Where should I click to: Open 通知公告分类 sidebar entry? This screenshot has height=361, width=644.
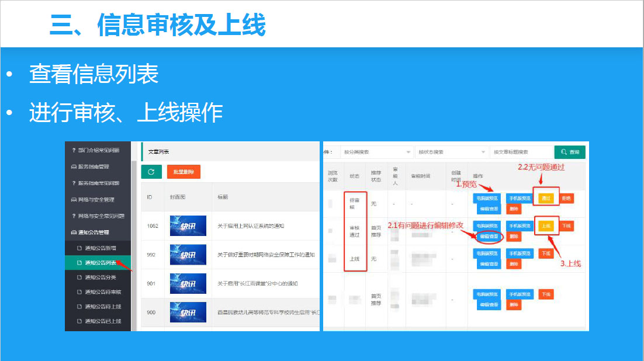pyautogui.click(x=100, y=277)
